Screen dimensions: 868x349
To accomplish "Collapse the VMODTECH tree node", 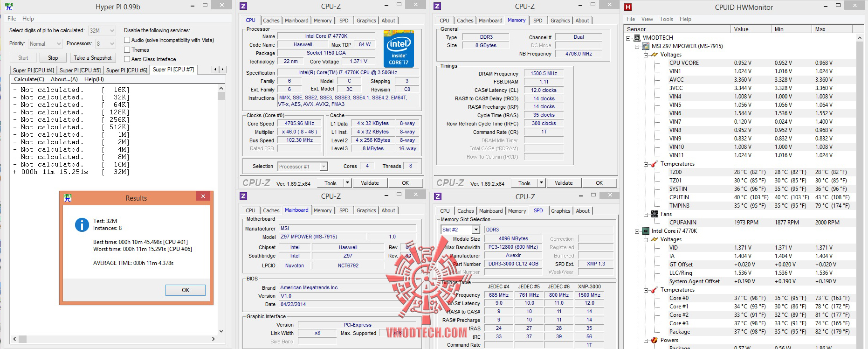I will coord(628,38).
